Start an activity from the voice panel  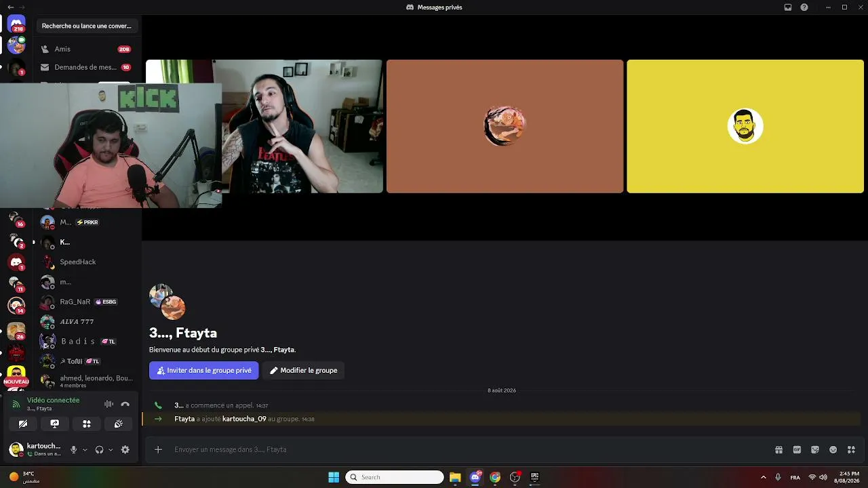pos(87,424)
